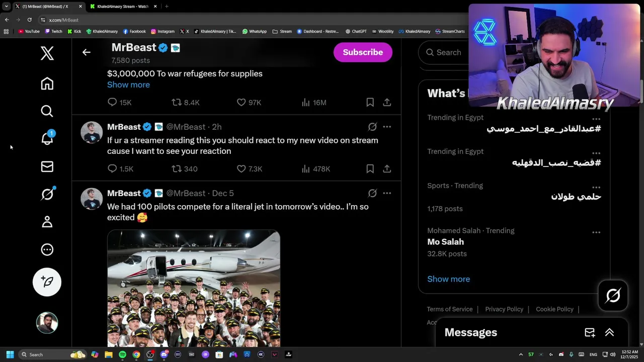
Task: Bookmark the war refugees tweet
Action: click(370, 103)
